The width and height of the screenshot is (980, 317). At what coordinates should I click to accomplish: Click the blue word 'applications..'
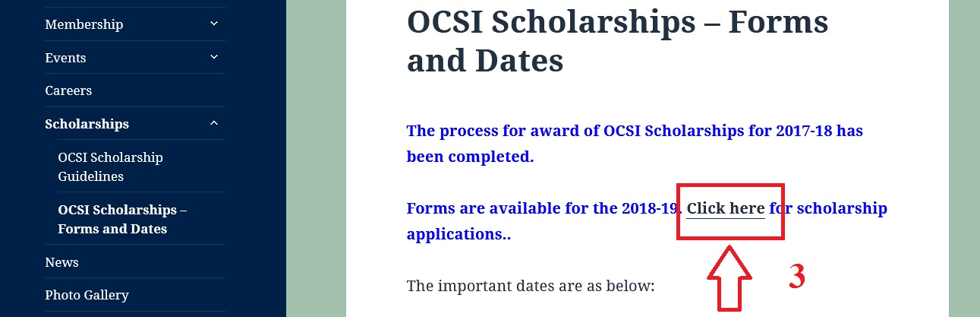(x=458, y=234)
